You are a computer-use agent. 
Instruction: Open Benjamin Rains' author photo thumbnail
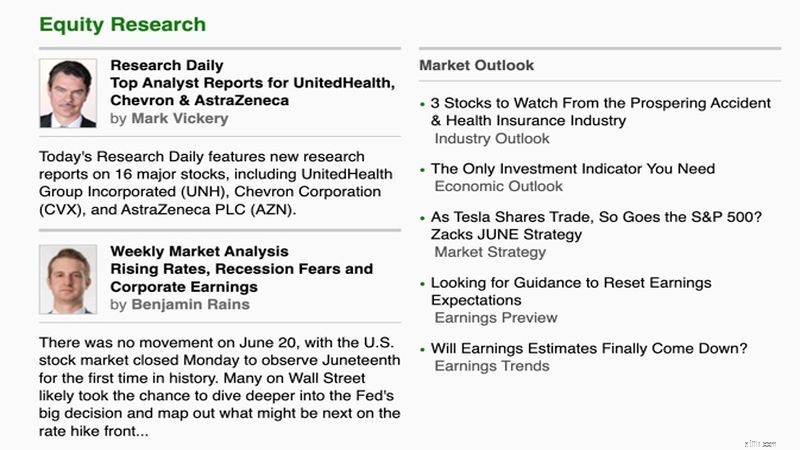pyautogui.click(x=68, y=279)
